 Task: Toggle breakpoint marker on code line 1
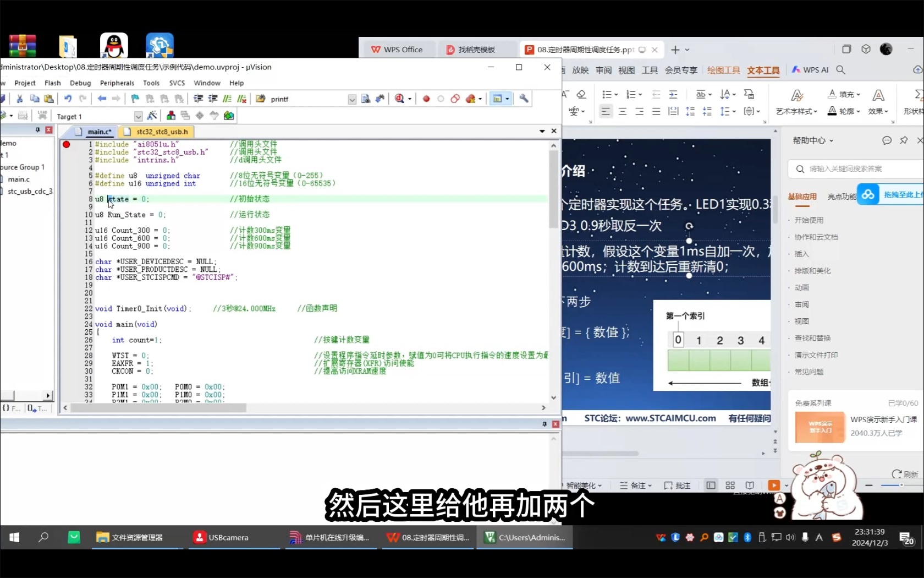coord(67,144)
